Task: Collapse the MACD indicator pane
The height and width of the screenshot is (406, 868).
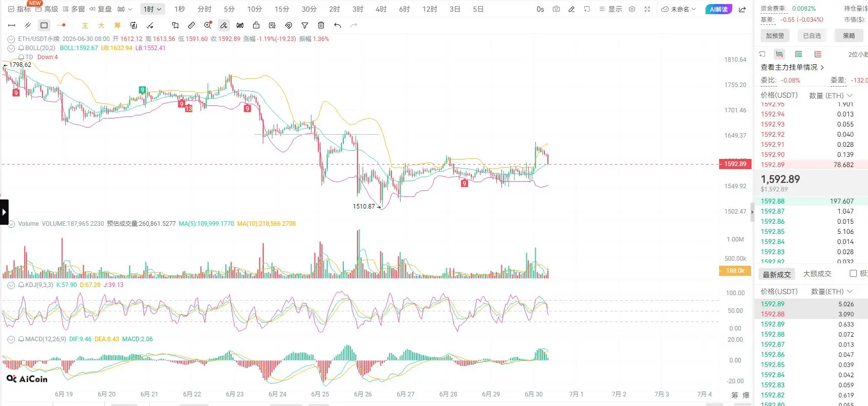Action: tap(11, 339)
